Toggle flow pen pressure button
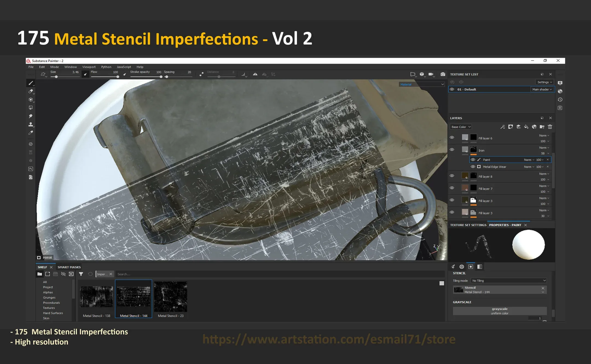The height and width of the screenshot is (364, 591). (125, 74)
